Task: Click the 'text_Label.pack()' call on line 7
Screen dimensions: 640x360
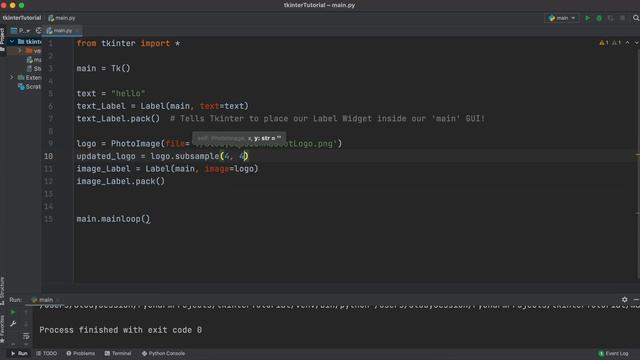Action: tap(118, 119)
